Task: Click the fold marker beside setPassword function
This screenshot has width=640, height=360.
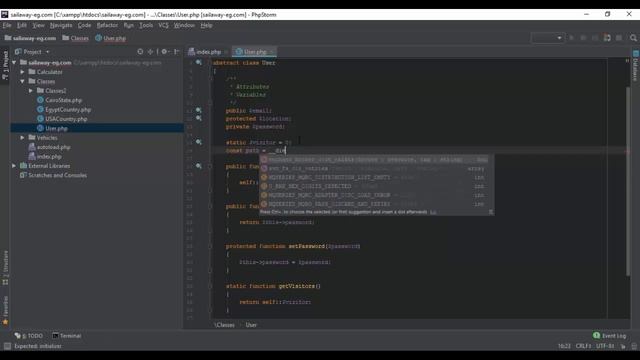Action: (211, 246)
